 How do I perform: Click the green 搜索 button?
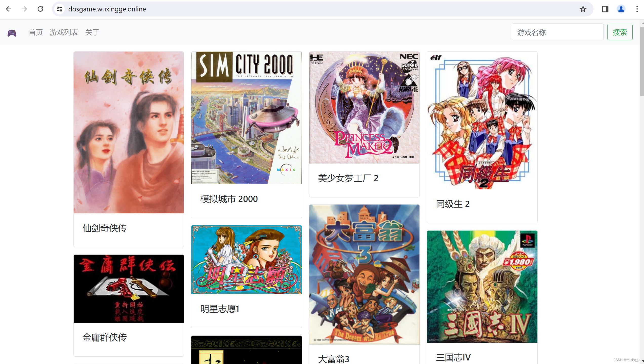coord(620,32)
